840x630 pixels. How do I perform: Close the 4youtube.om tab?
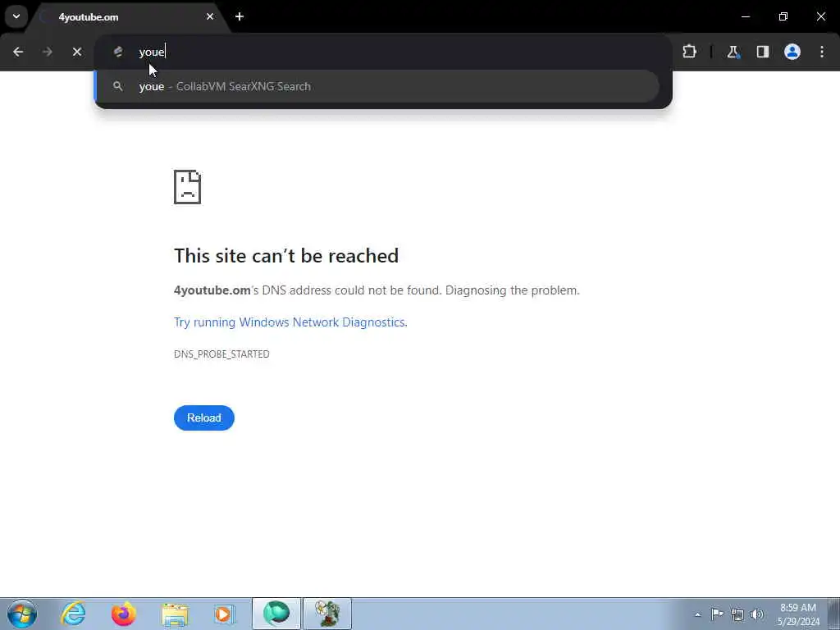(210, 16)
